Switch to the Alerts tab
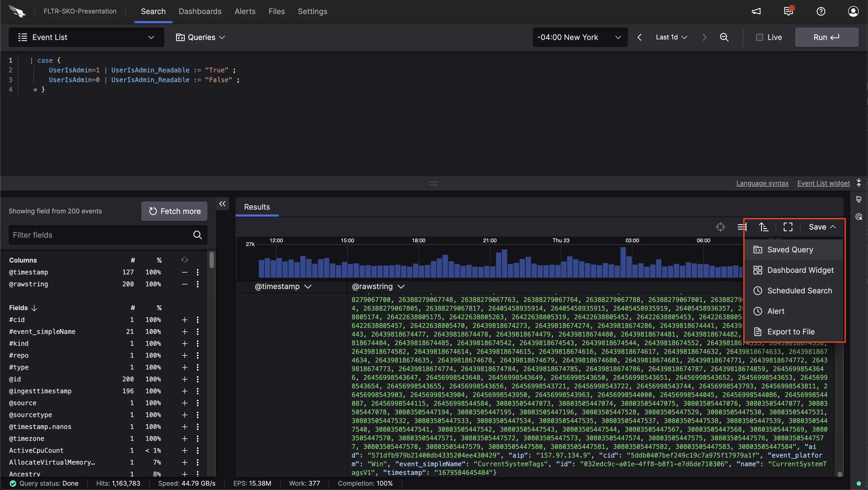The image size is (868, 490). [245, 11]
